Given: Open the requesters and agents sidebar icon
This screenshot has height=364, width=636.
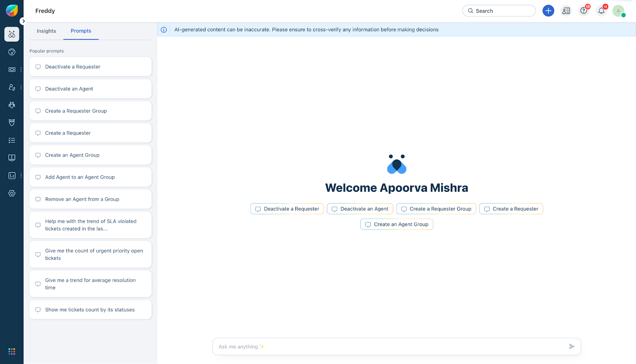Looking at the screenshot, I should (x=12, y=87).
